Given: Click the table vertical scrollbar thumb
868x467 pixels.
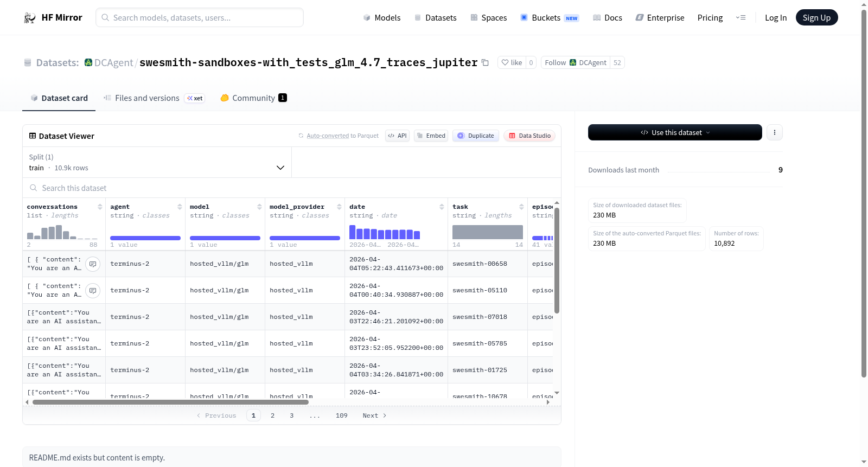Looking at the screenshot, I should [557, 260].
